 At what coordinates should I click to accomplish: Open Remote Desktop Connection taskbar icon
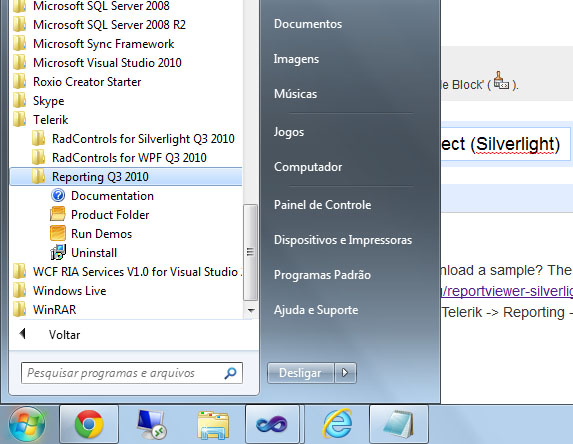[x=151, y=424]
